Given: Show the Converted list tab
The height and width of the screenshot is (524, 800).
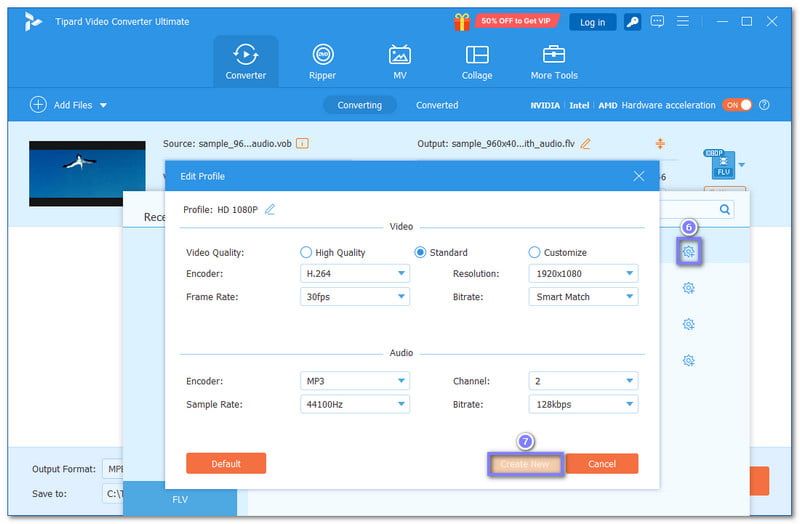Looking at the screenshot, I should [437, 105].
